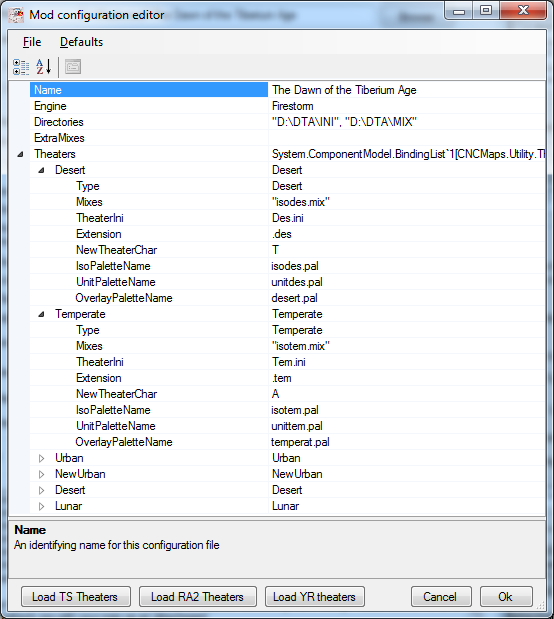Expand the Urban theater node

click(x=41, y=458)
